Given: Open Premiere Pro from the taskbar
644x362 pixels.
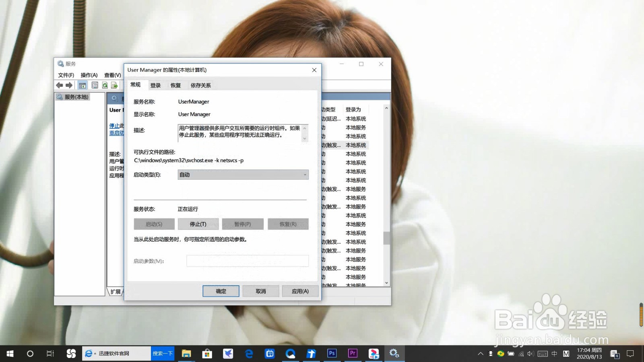Looking at the screenshot, I should (x=352, y=353).
